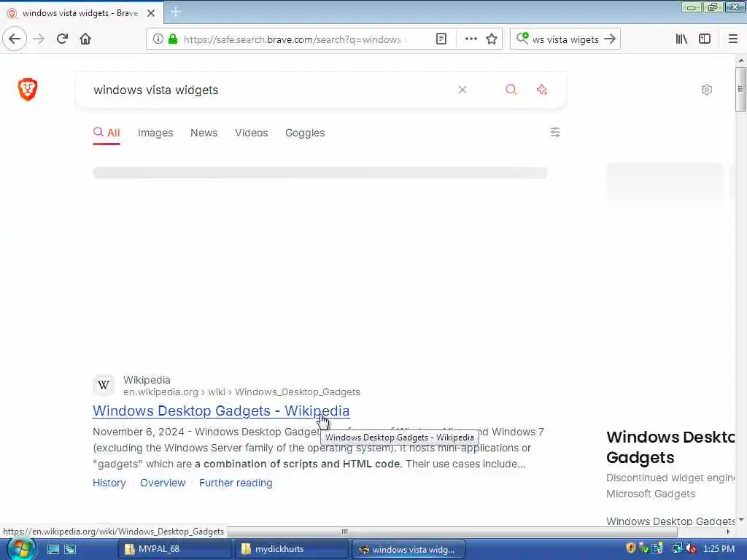This screenshot has width=747, height=560.
Task: Open 'Windows Desktop Gadgets - Wikipedia' result
Action: pos(221,411)
